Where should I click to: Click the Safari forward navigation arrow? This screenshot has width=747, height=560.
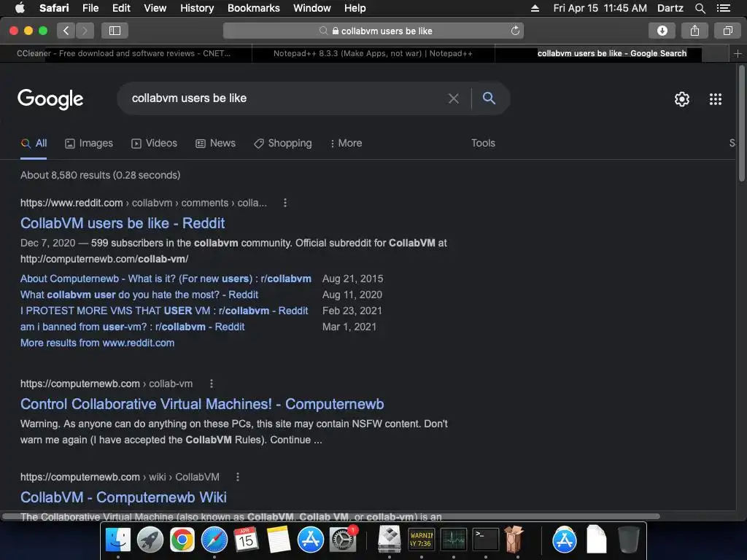(85, 31)
